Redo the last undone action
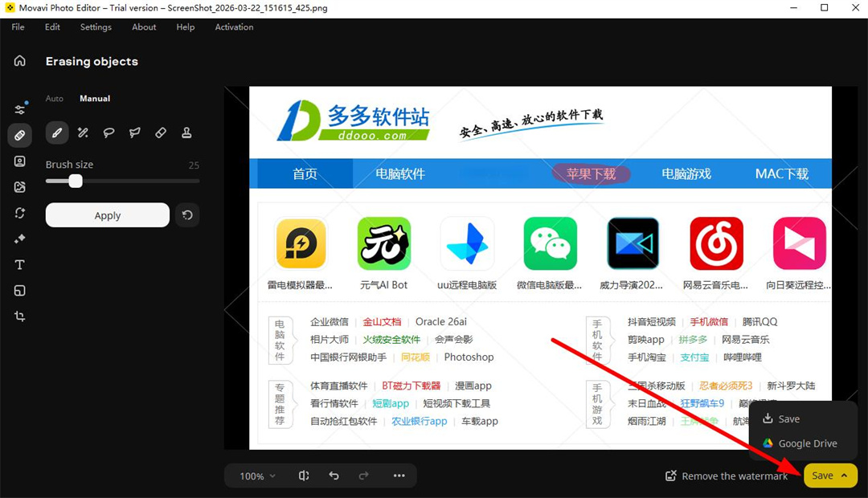The height and width of the screenshot is (498, 868). coord(364,476)
